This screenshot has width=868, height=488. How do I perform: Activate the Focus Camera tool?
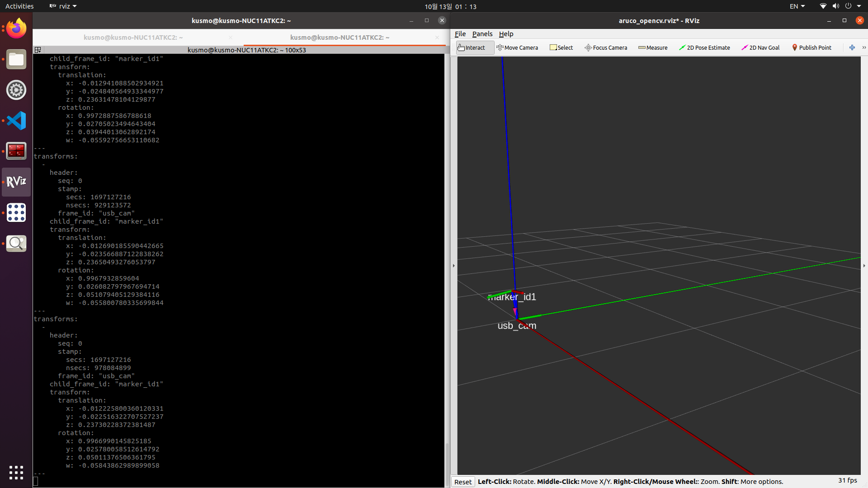(606, 47)
